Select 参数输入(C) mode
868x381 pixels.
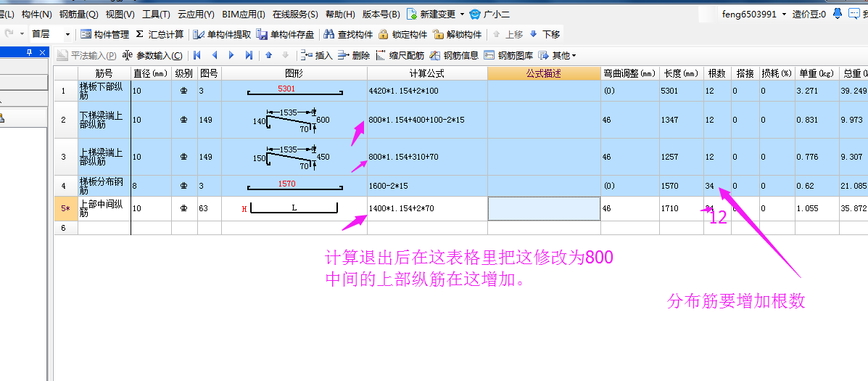tap(152, 55)
